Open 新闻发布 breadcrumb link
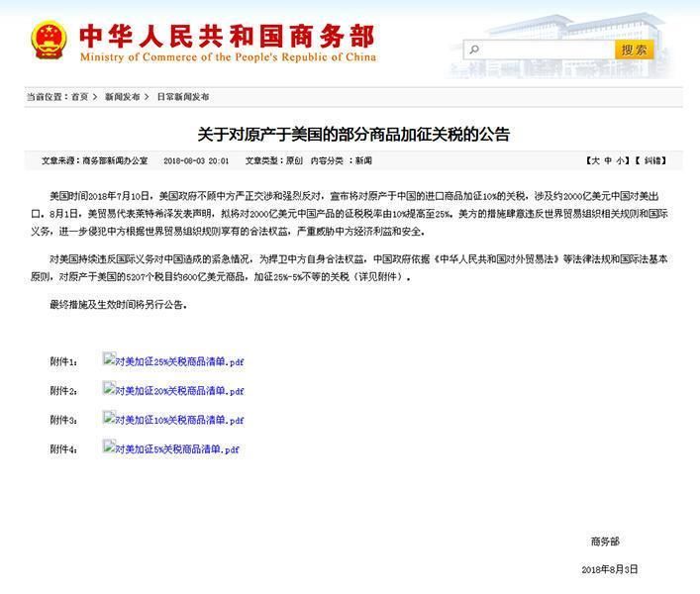Screen dimensions: 700x594 [123, 97]
